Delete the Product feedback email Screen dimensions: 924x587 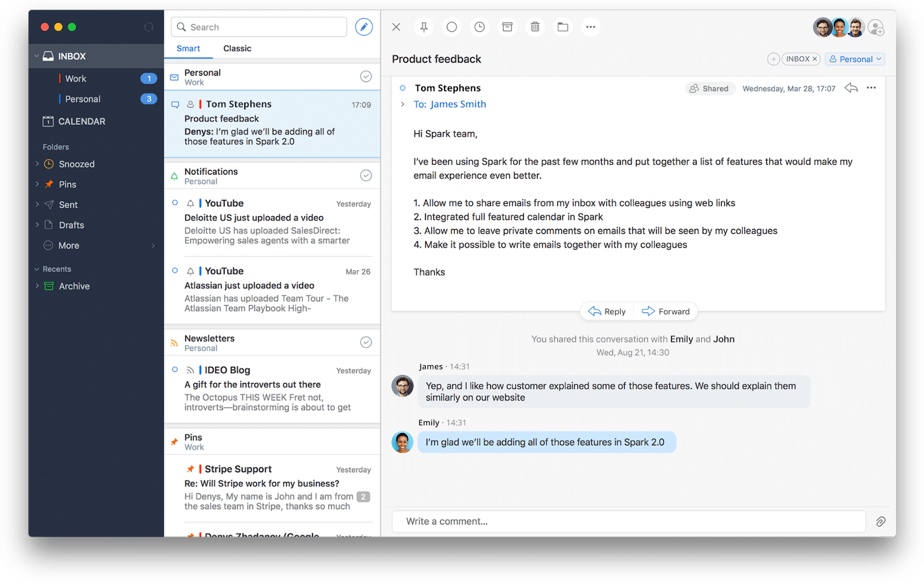click(535, 27)
